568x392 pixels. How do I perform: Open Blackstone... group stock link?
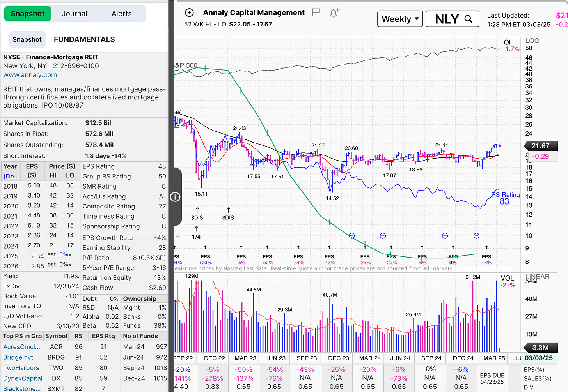pyautogui.click(x=22, y=388)
